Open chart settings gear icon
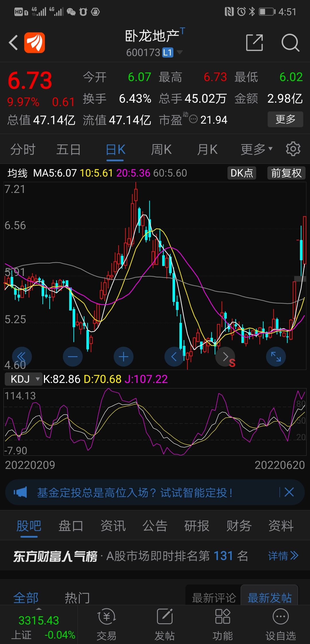The width and height of the screenshot is (310, 644). 293,149
